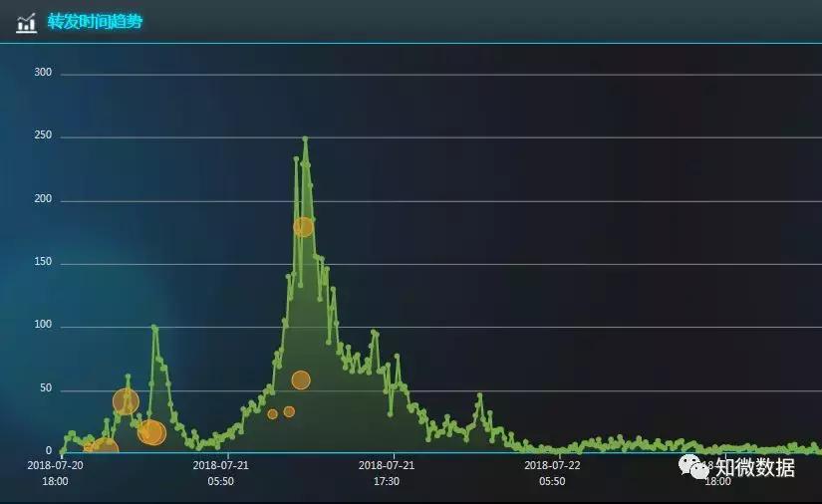Click the x-axis label 2018-07-20 18:00
The height and width of the screenshot is (504, 822).
coord(55,473)
